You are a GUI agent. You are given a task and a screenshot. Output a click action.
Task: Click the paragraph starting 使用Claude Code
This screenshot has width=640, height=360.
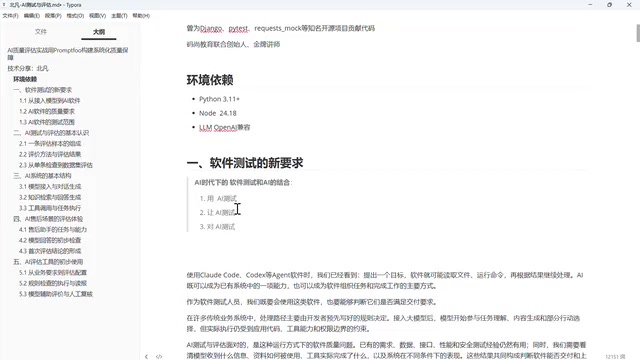[385, 280]
